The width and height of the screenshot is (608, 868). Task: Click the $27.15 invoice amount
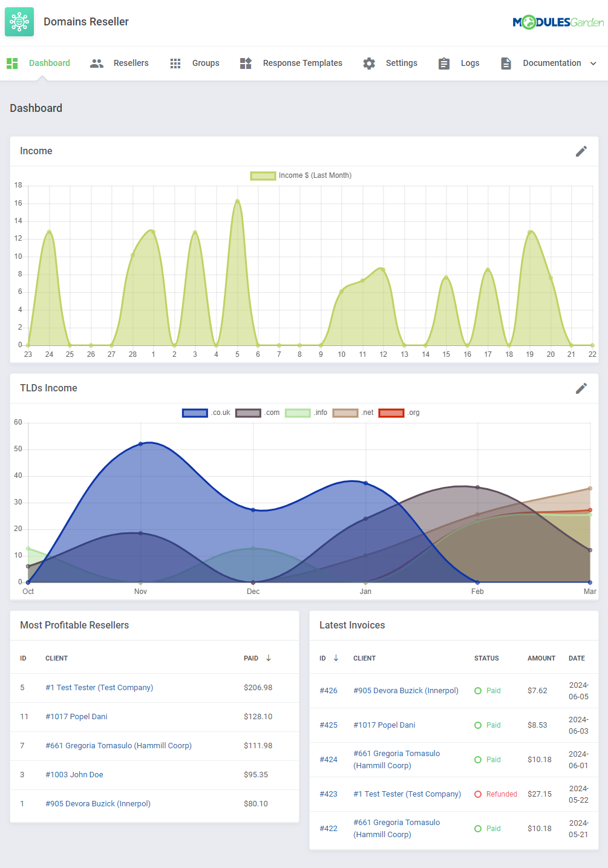coord(540,794)
